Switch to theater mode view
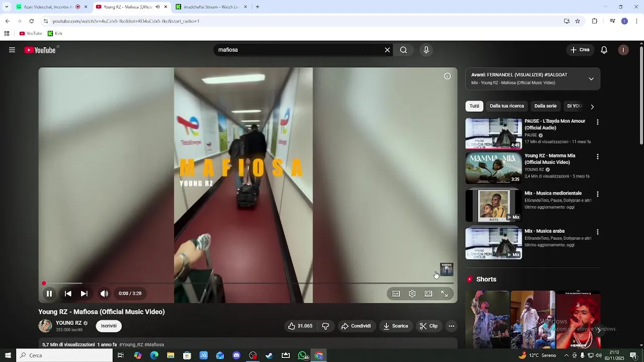Image resolution: width=644 pixels, height=362 pixels. (428, 294)
